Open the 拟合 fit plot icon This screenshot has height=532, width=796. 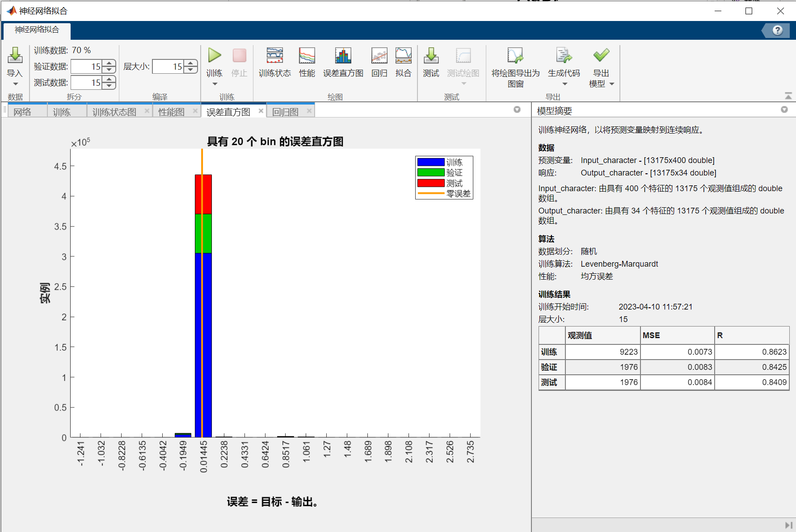404,55
